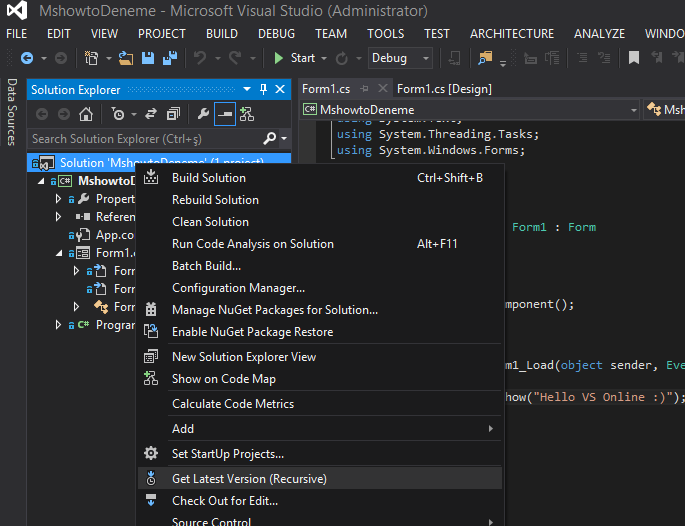685x526 pixels.
Task: Open the search options dropdown arrow
Action: pos(284,138)
